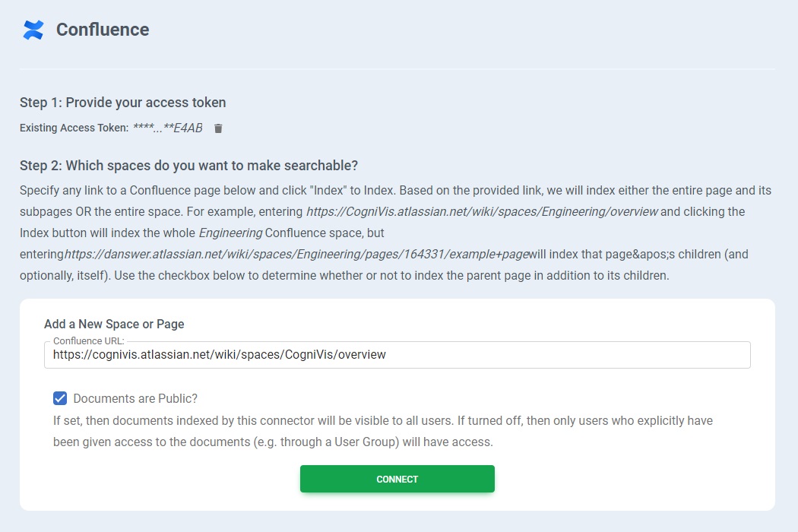Click the "Confluence URL:" floating field label
This screenshot has width=798, height=532.
[x=88, y=341]
